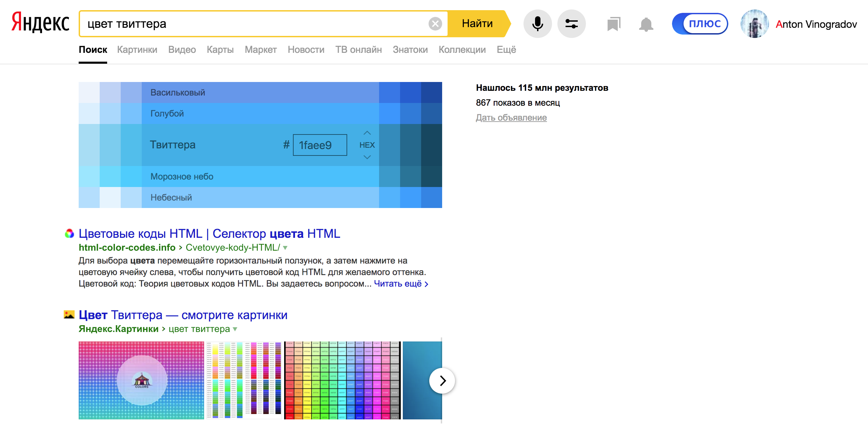Screen dimensions: 868x437
Task: Expand Яндекс.Картинки result dropdown arrow
Action: click(x=235, y=329)
